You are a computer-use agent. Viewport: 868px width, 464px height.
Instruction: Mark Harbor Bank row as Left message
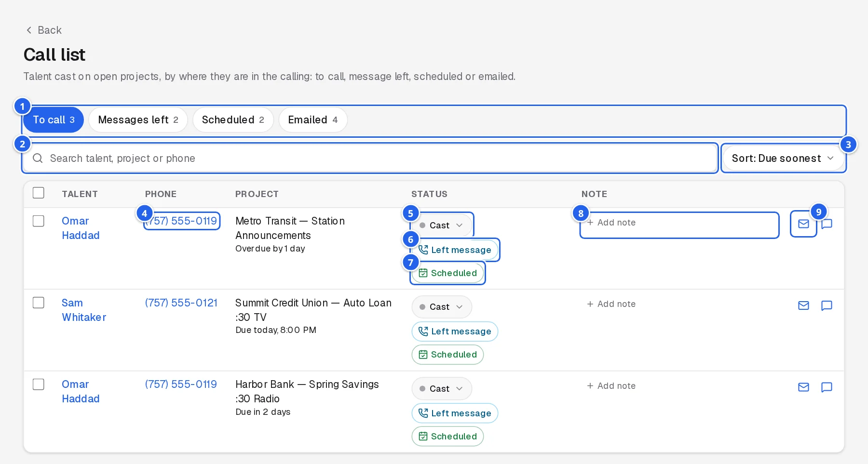coord(455,413)
